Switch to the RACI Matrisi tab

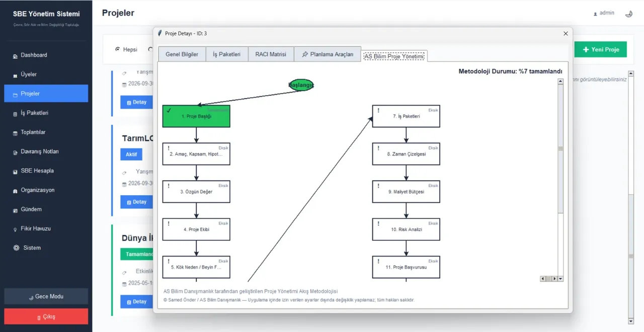click(x=271, y=54)
